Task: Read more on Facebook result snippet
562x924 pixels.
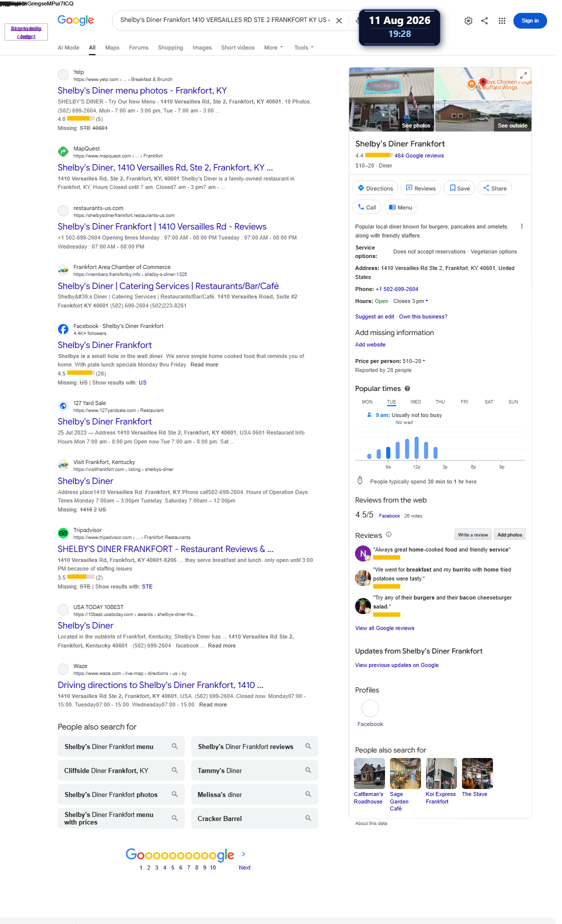Action: click(x=204, y=365)
